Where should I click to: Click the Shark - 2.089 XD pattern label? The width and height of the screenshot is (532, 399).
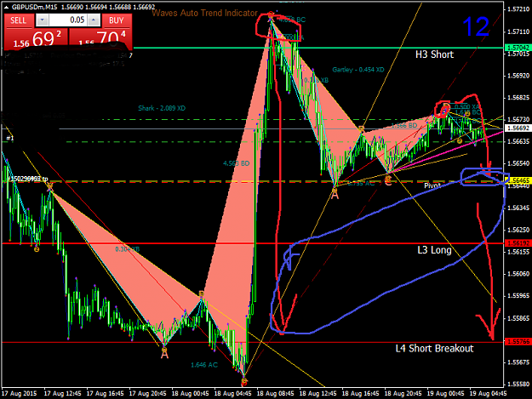tap(162, 108)
